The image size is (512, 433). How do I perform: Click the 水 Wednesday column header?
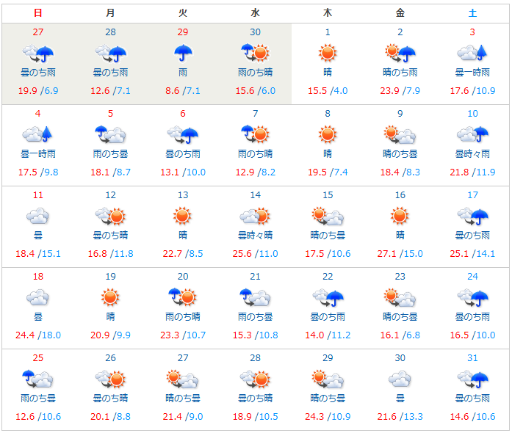click(255, 13)
